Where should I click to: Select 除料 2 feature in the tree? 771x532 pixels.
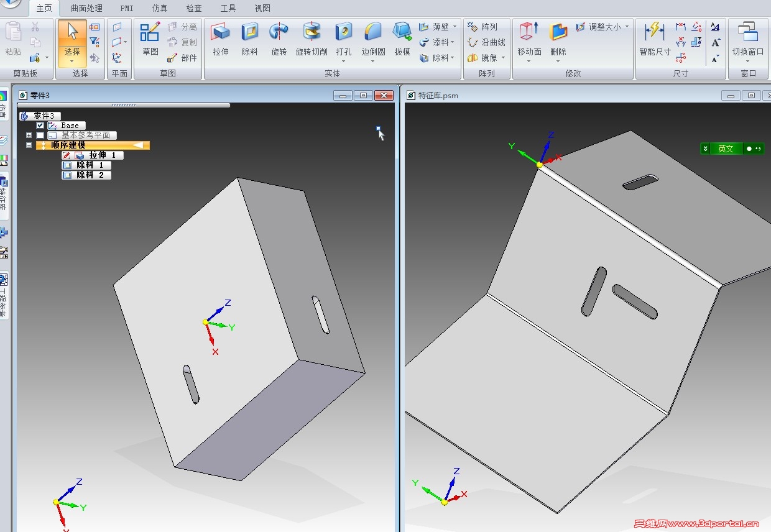coord(86,175)
